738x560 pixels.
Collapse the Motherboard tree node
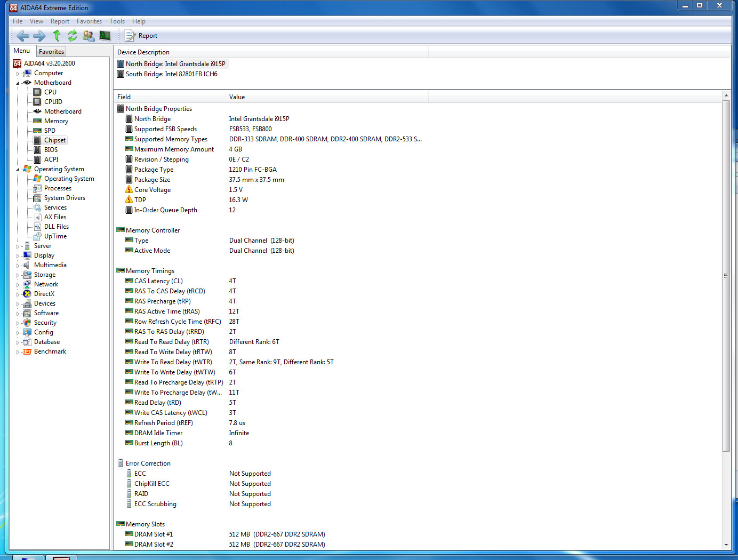coord(18,83)
